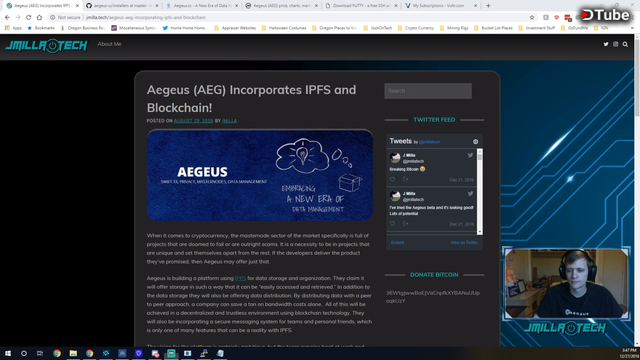Open the red shield extension icon
Viewport: 640px width, 360px height.
pyautogui.click(x=557, y=18)
